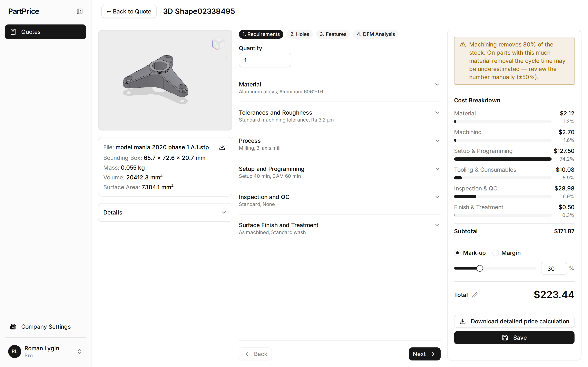The width and height of the screenshot is (588, 367).
Task: Select the Margin radio button
Action: tap(496, 253)
